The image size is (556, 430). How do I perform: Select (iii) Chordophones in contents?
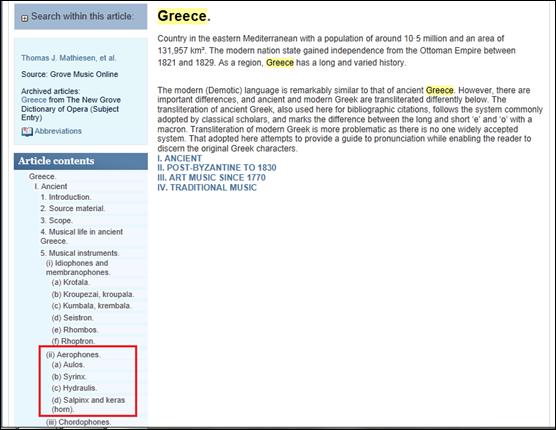click(x=79, y=422)
